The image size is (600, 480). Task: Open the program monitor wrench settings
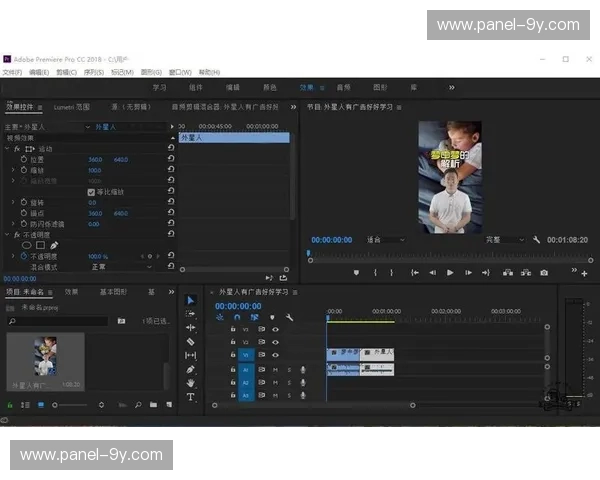point(537,240)
